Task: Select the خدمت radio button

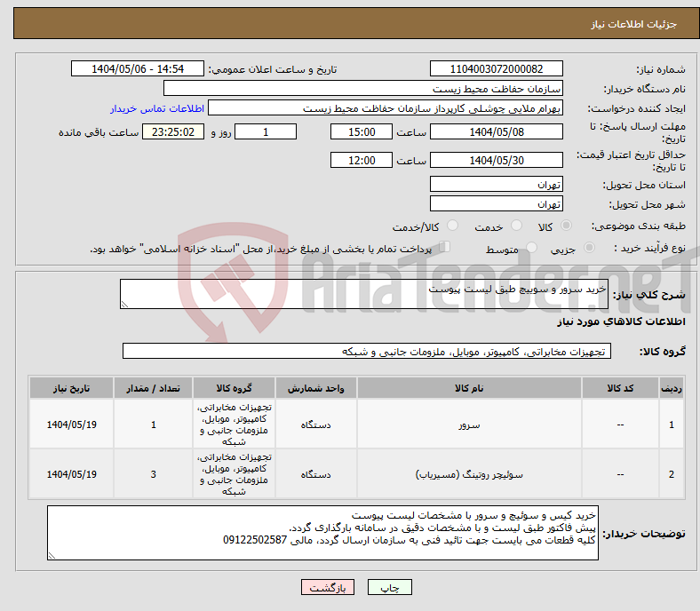Action: [x=516, y=226]
